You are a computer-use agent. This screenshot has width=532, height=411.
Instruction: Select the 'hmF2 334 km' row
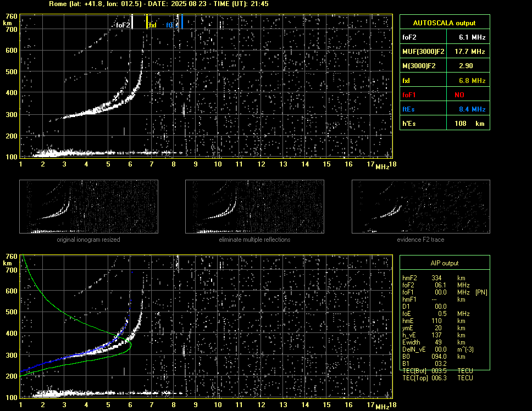pyautogui.click(x=434, y=278)
